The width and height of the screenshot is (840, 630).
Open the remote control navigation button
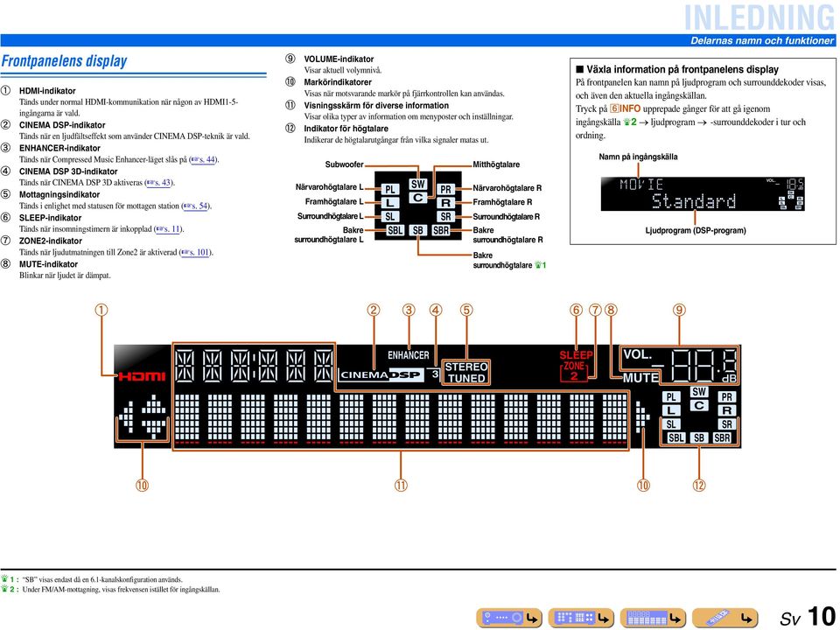coord(724,618)
